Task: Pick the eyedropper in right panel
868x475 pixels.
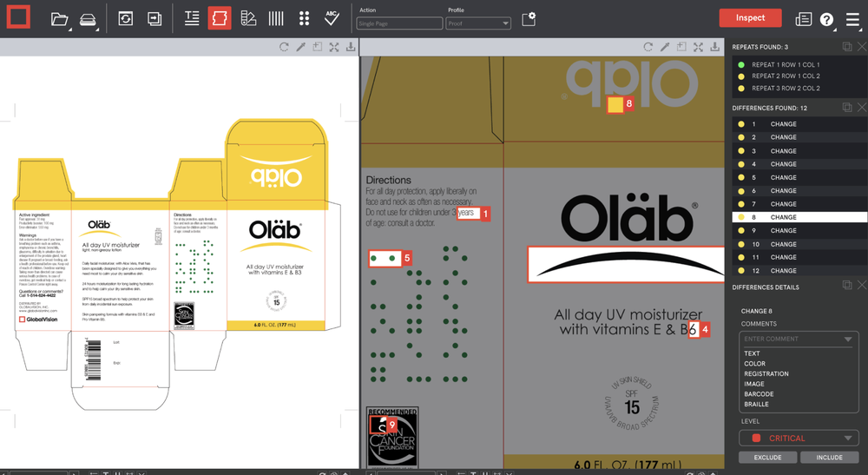Action: (665, 47)
